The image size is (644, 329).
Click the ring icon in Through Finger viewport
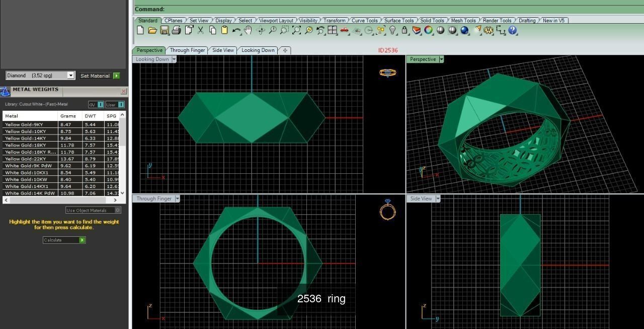(x=387, y=209)
